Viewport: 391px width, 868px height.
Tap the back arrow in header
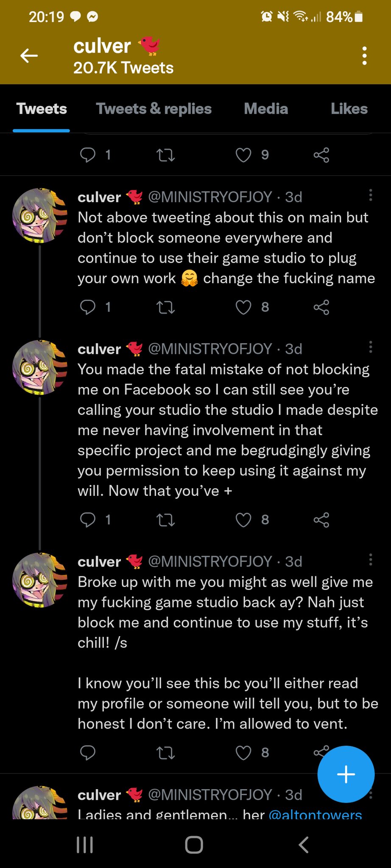click(29, 56)
